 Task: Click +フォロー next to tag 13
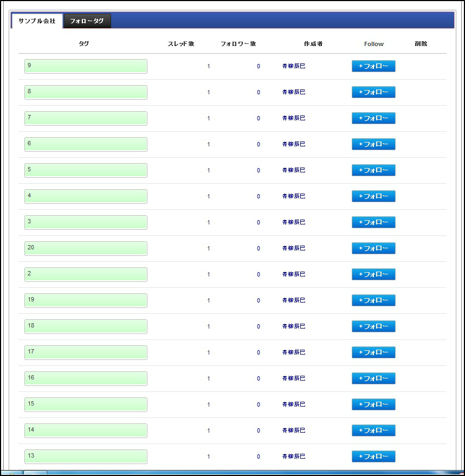373,456
